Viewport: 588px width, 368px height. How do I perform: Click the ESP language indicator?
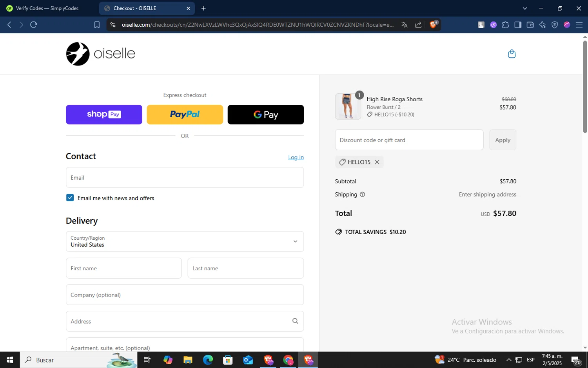[x=531, y=360]
